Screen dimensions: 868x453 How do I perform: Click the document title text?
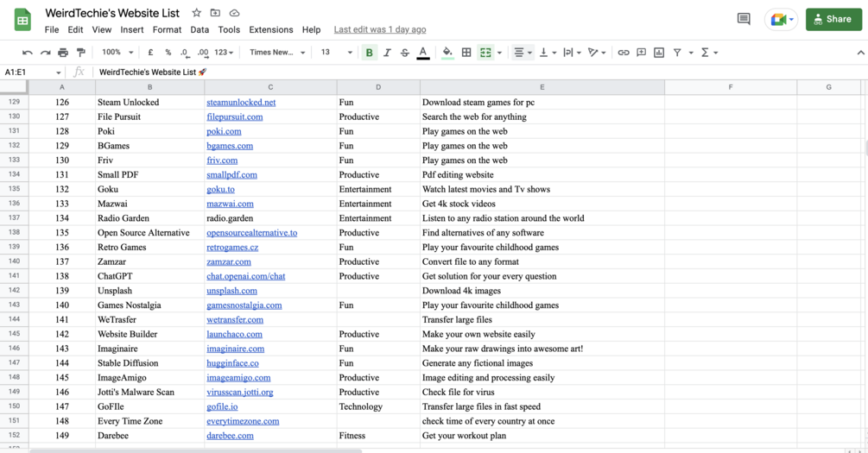[x=112, y=13]
